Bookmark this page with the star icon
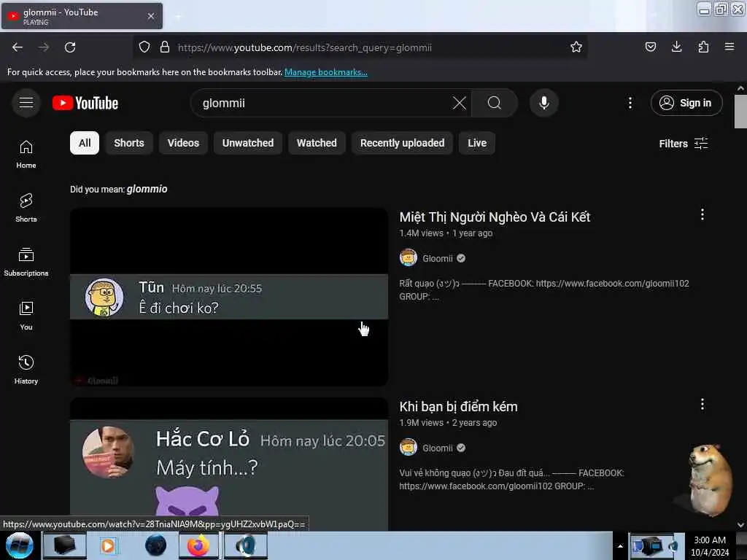This screenshot has height=560, width=747. [x=576, y=47]
